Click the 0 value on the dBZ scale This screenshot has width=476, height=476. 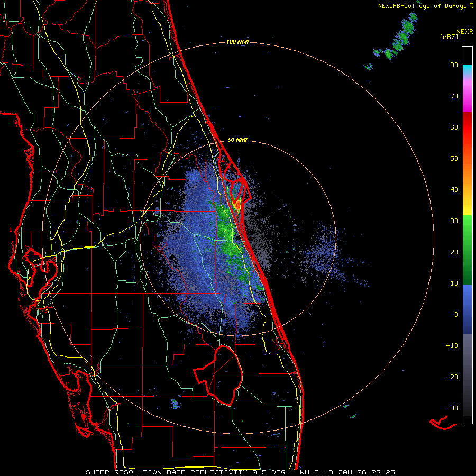pyautogui.click(x=456, y=314)
